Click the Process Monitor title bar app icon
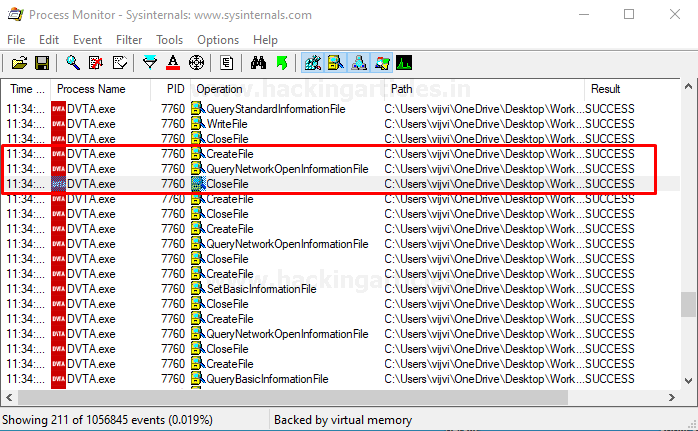Image resolution: width=698 pixels, height=431 pixels. 16,15
